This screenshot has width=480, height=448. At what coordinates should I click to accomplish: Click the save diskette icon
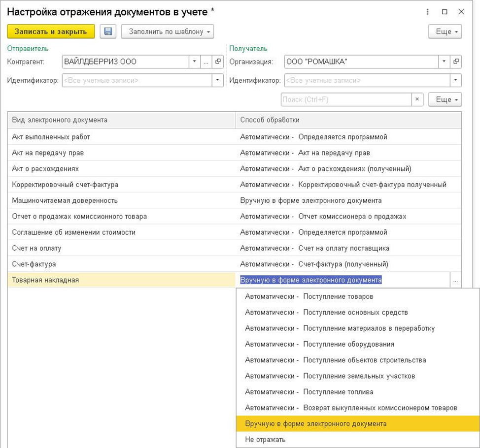(108, 32)
